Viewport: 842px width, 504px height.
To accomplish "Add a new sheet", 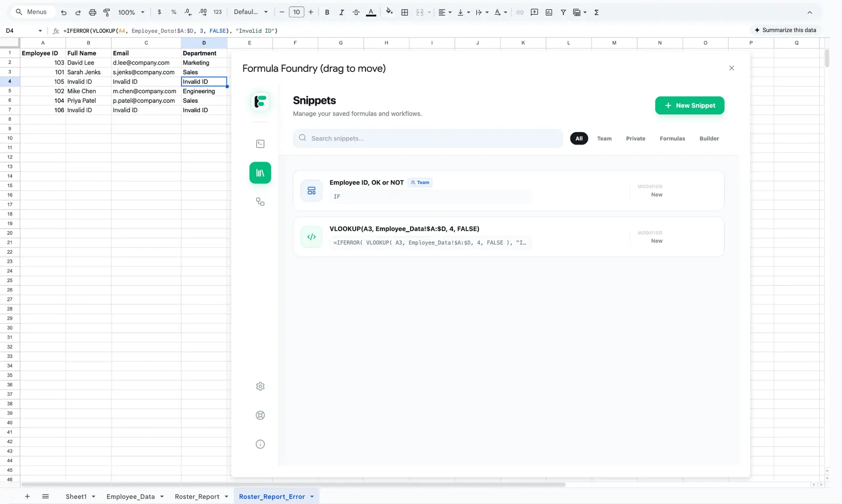I will point(27,497).
